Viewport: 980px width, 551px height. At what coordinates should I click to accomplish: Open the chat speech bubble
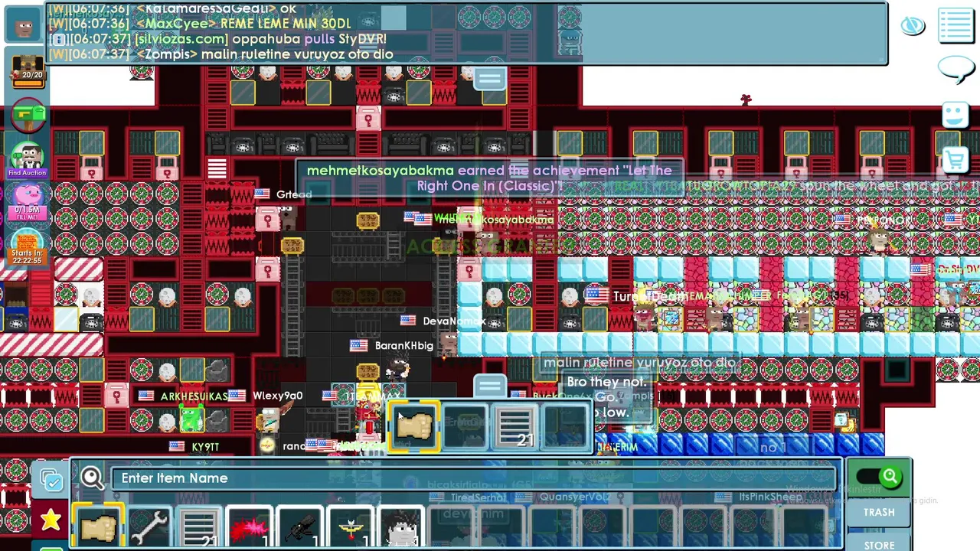955,70
